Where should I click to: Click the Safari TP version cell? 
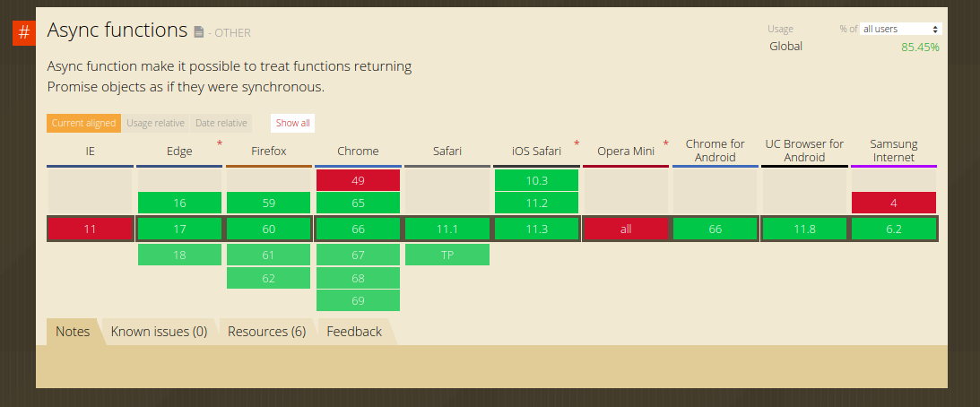click(x=447, y=255)
